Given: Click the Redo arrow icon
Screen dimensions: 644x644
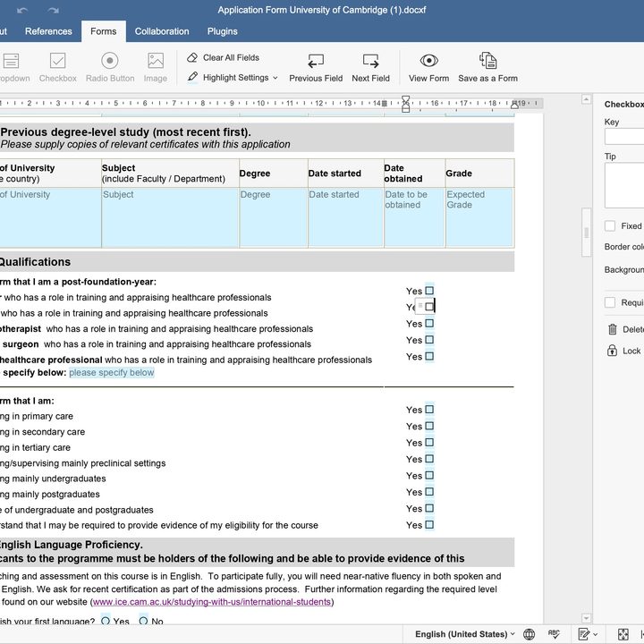Looking at the screenshot, I should 53,10.
